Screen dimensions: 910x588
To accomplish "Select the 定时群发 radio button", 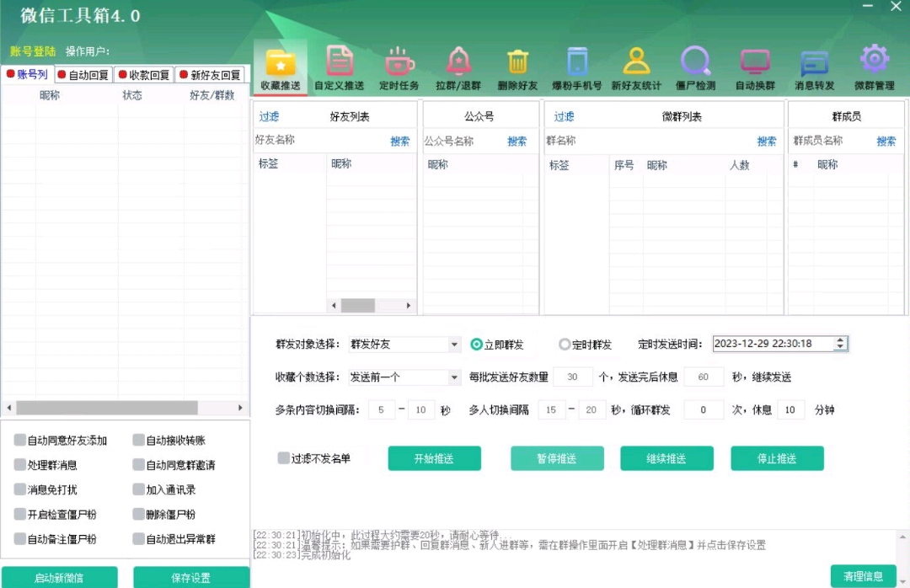I will click(565, 345).
